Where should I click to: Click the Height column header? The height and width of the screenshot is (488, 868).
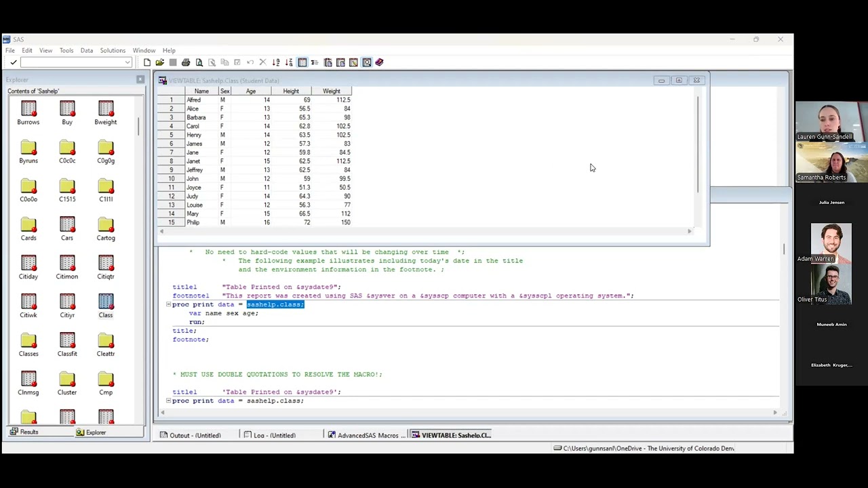click(x=291, y=91)
